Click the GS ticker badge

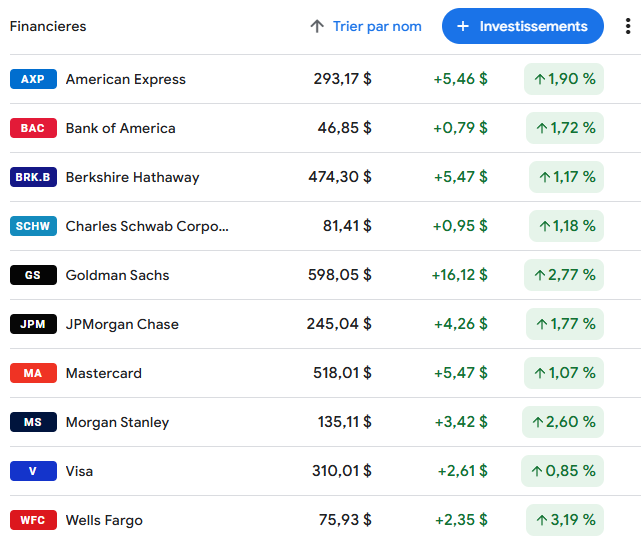33,275
